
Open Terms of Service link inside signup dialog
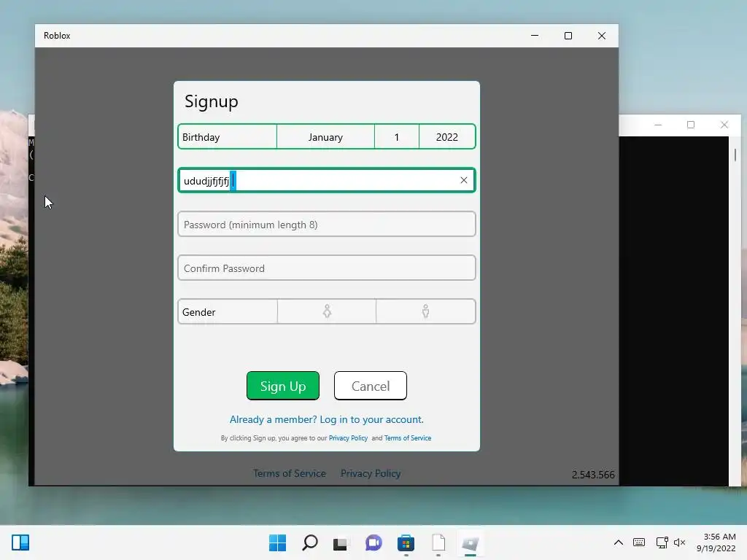point(408,438)
